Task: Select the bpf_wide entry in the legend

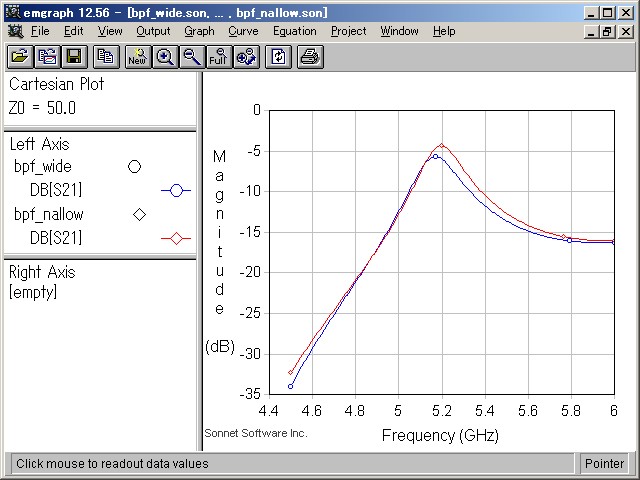Action: [x=43, y=167]
